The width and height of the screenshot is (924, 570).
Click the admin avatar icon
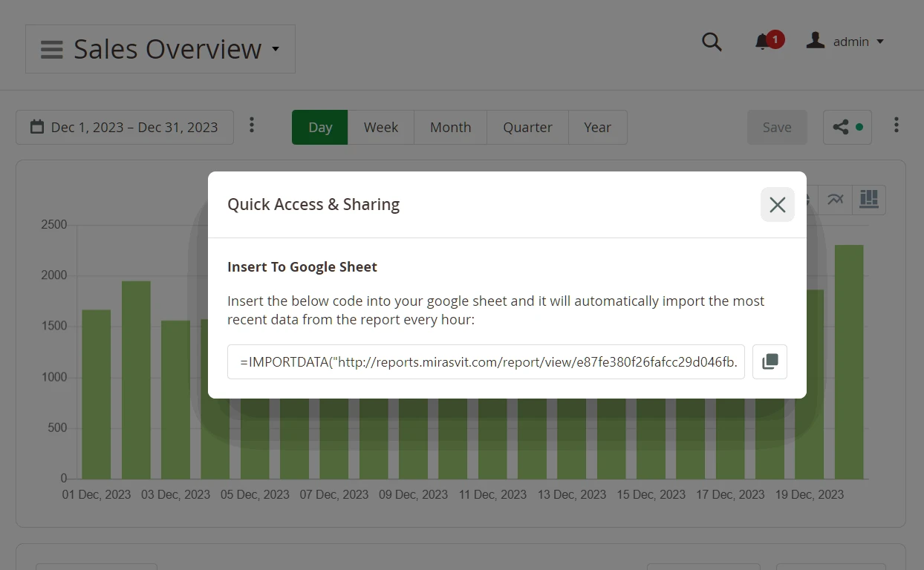(x=815, y=40)
